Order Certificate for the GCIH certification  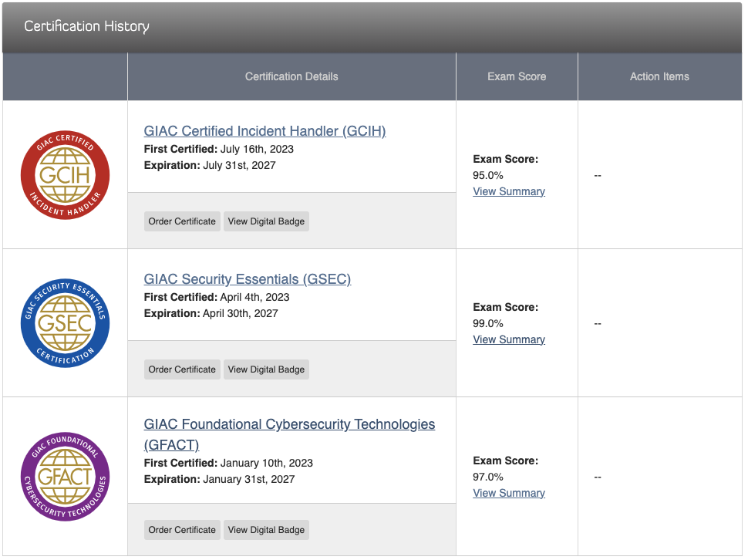click(x=182, y=221)
